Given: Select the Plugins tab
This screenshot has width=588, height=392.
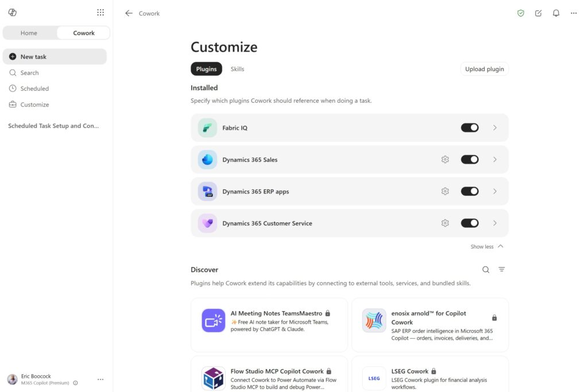Looking at the screenshot, I should (206, 69).
